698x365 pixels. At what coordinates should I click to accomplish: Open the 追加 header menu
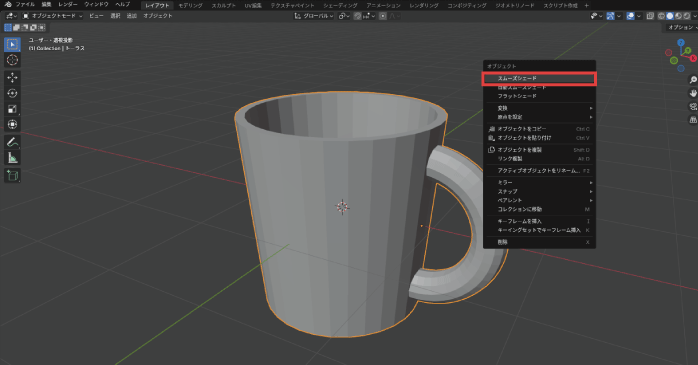click(x=131, y=16)
